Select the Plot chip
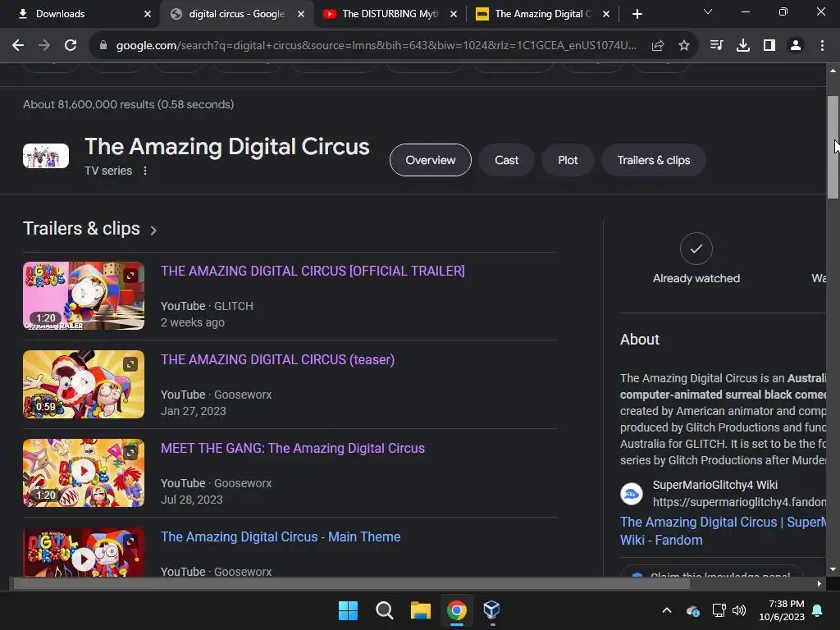 [568, 160]
